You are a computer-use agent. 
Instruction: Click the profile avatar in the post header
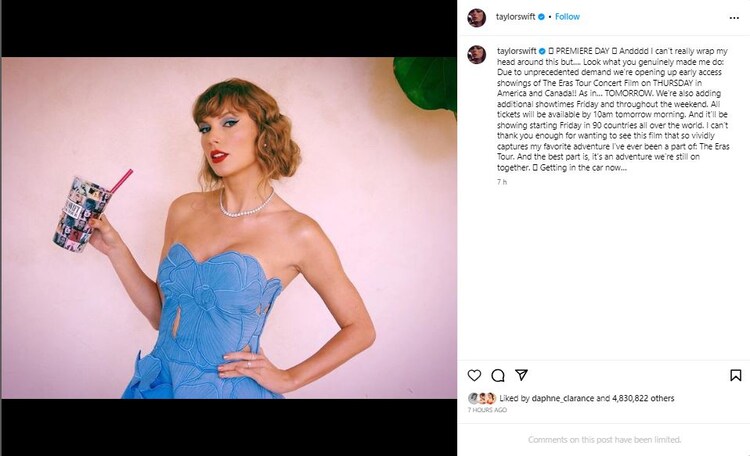pos(477,18)
